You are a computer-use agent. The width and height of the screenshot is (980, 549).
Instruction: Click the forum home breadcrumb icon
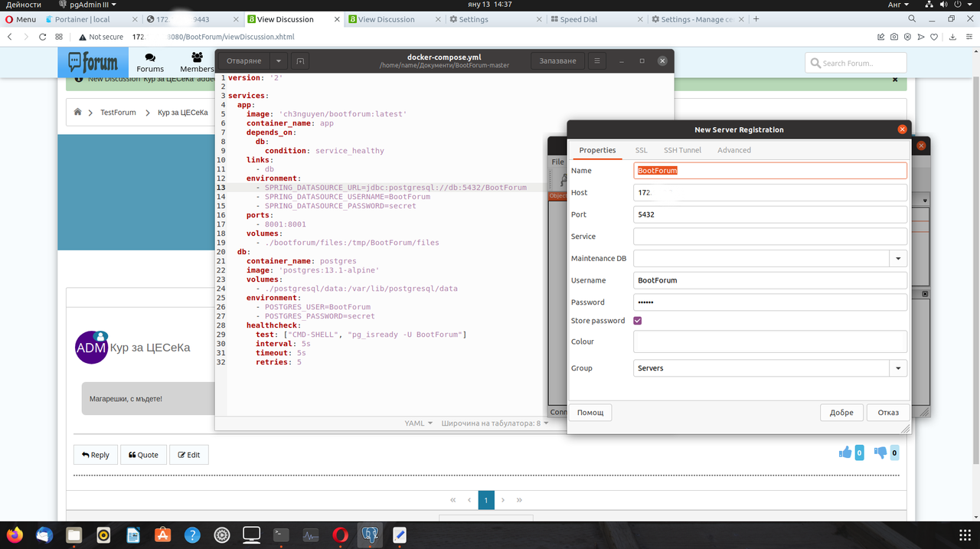click(x=77, y=112)
